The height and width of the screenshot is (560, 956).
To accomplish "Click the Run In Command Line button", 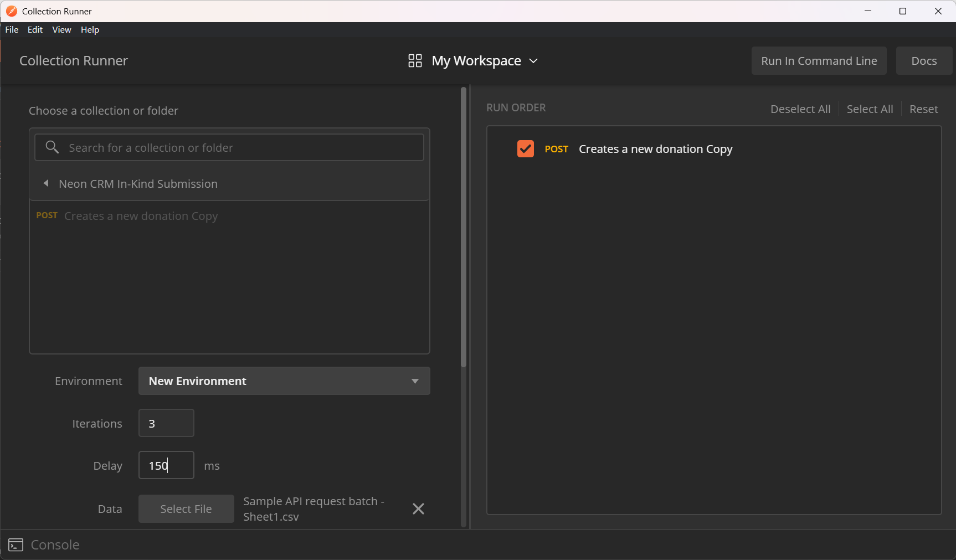I will (x=819, y=61).
